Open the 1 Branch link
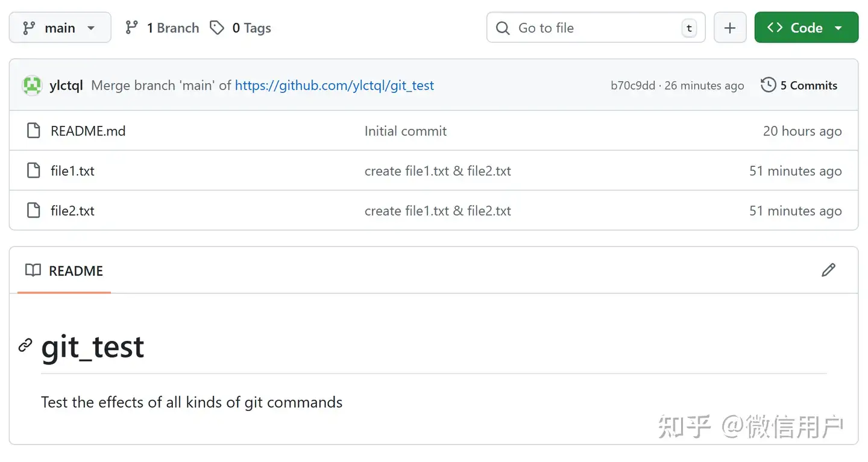 pos(162,28)
